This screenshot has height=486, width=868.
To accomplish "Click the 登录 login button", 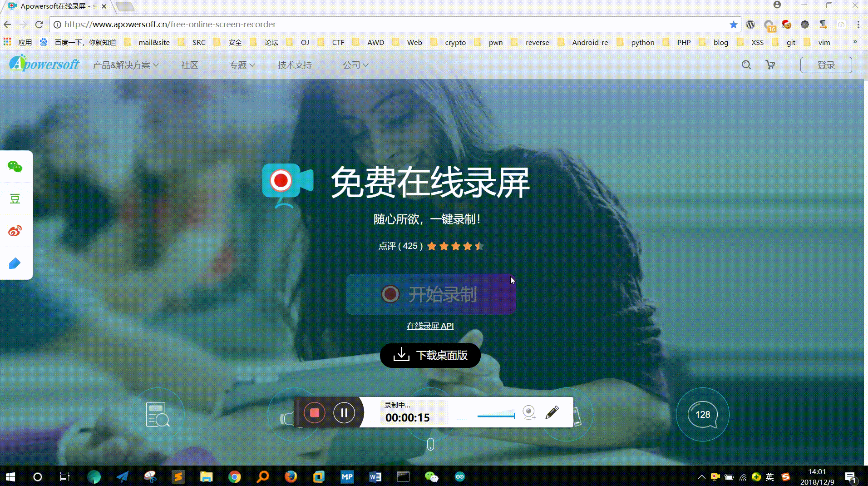I will coord(826,65).
